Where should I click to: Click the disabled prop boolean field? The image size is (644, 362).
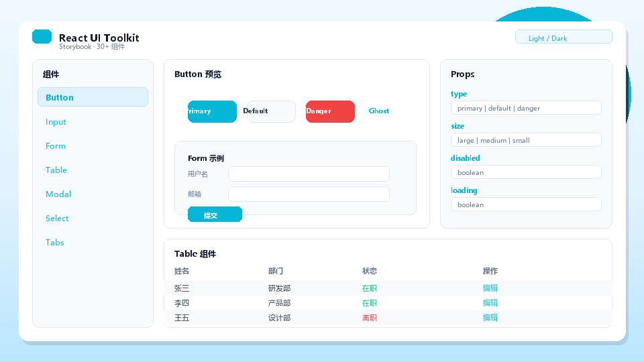[526, 172]
